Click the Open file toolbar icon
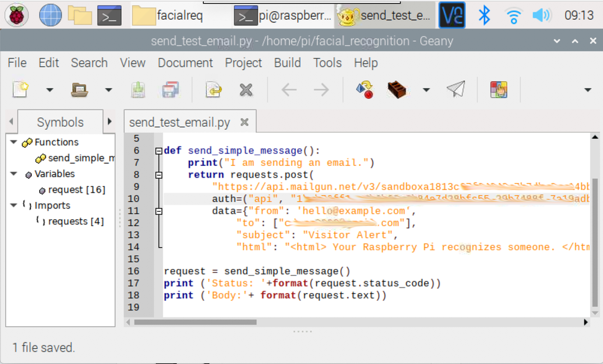 pos(80,89)
